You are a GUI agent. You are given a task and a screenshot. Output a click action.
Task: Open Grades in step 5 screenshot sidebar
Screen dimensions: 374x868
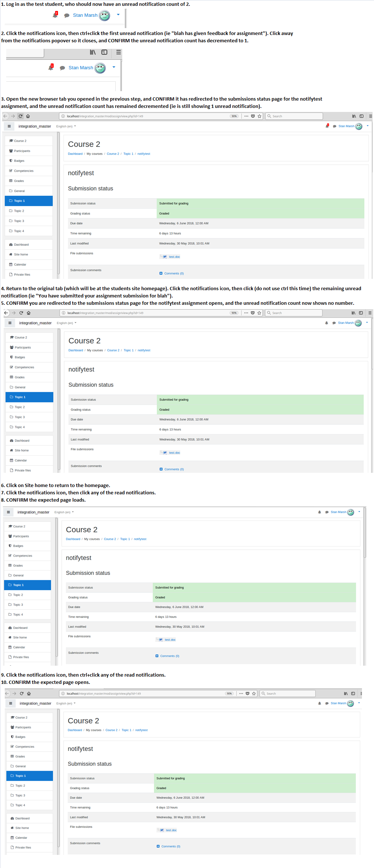(30, 377)
